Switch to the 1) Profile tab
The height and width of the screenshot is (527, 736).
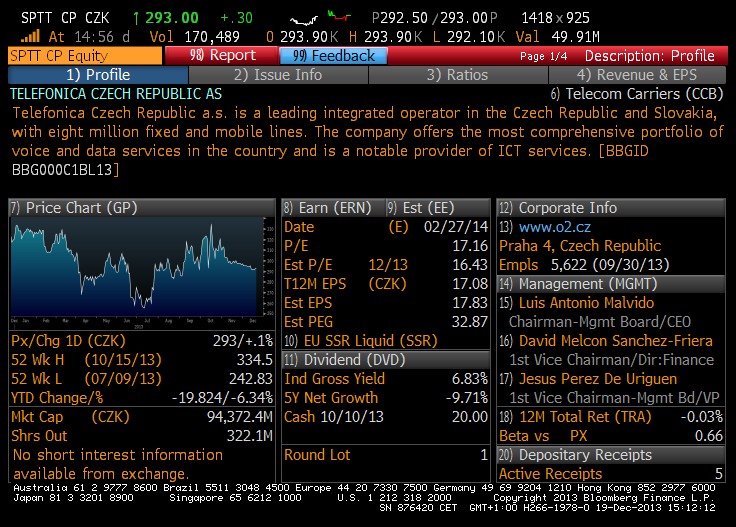point(98,75)
